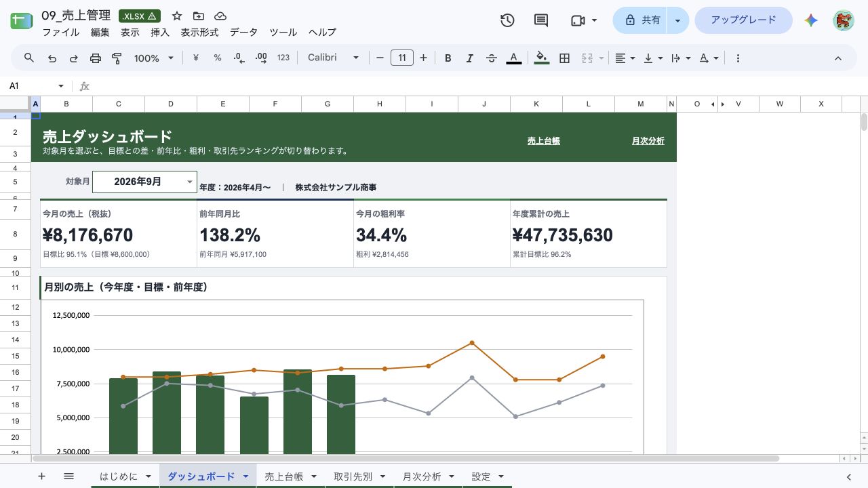Open the ヘルプ menu
The width and height of the screenshot is (868, 488).
322,32
